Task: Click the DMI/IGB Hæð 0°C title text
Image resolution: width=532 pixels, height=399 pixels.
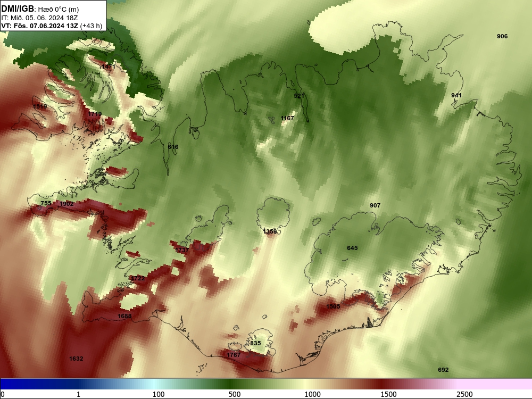Action: (40, 9)
